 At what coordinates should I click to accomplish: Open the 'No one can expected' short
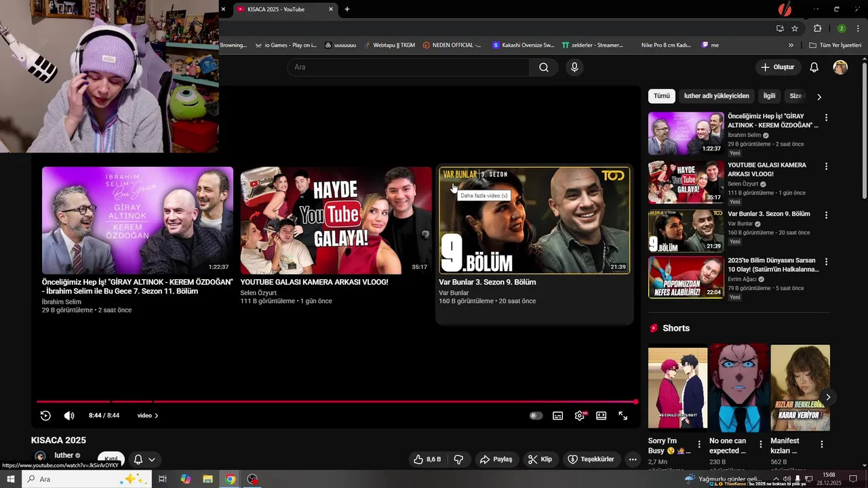coord(738,388)
